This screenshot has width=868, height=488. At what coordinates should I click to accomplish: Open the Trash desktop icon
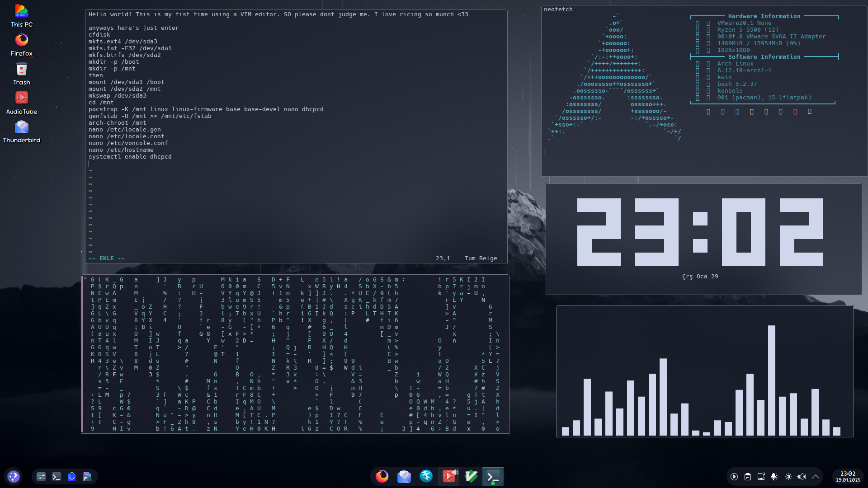pos(22,74)
